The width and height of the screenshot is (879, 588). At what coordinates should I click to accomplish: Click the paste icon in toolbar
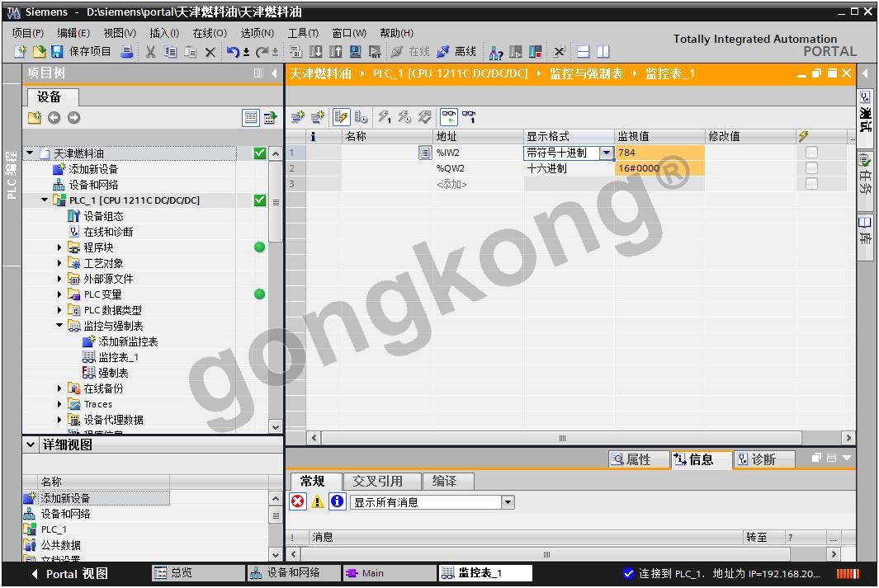191,52
